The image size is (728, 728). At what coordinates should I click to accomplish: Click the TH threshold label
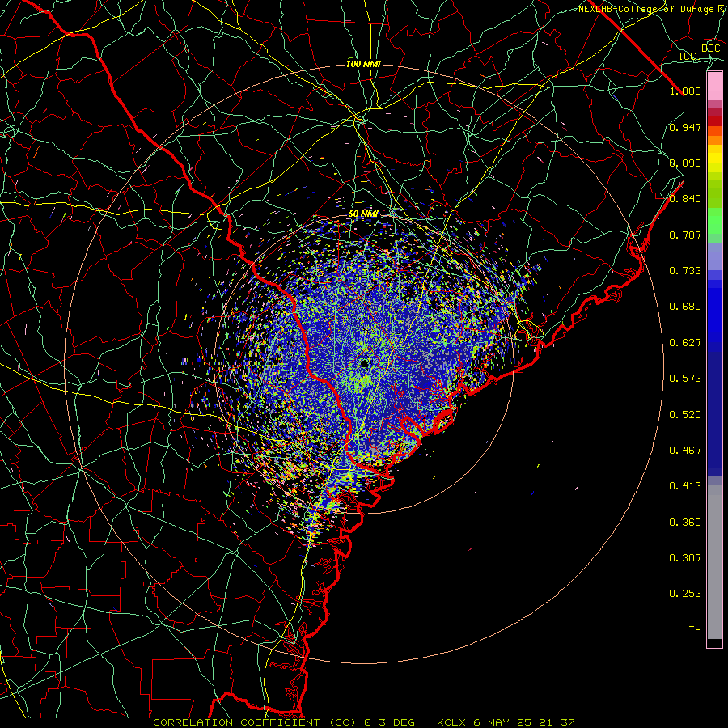click(x=695, y=630)
